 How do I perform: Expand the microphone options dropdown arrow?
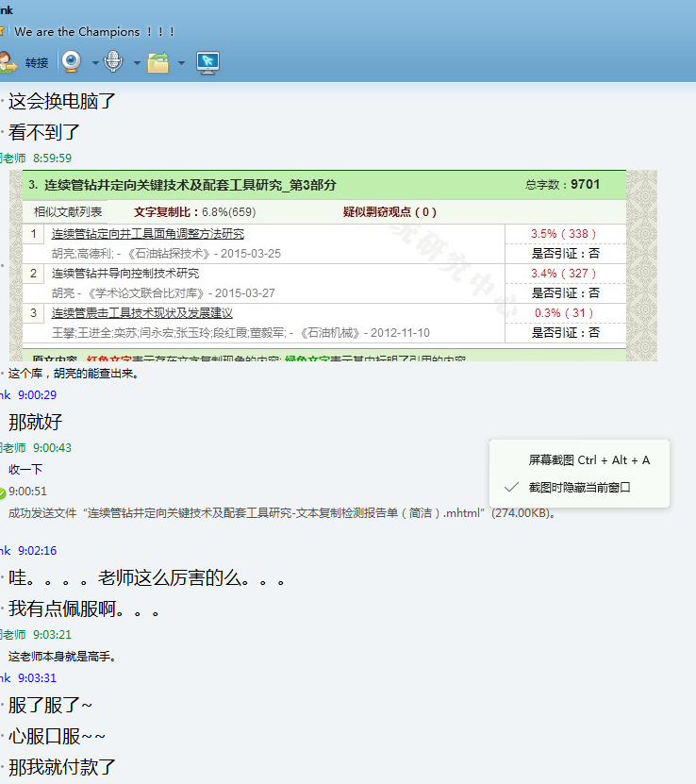(x=137, y=63)
